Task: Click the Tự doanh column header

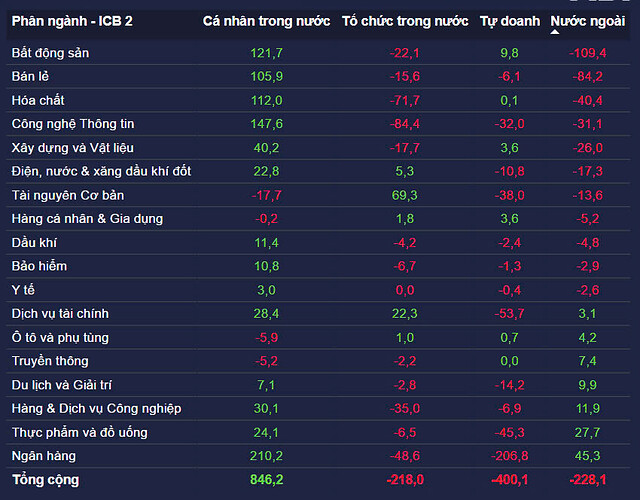Action: [x=509, y=21]
